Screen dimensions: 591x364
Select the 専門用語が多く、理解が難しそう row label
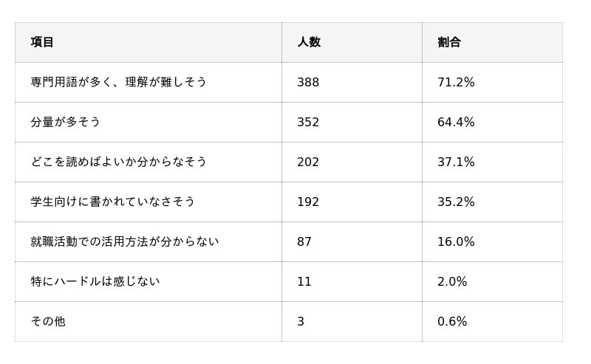118,82
